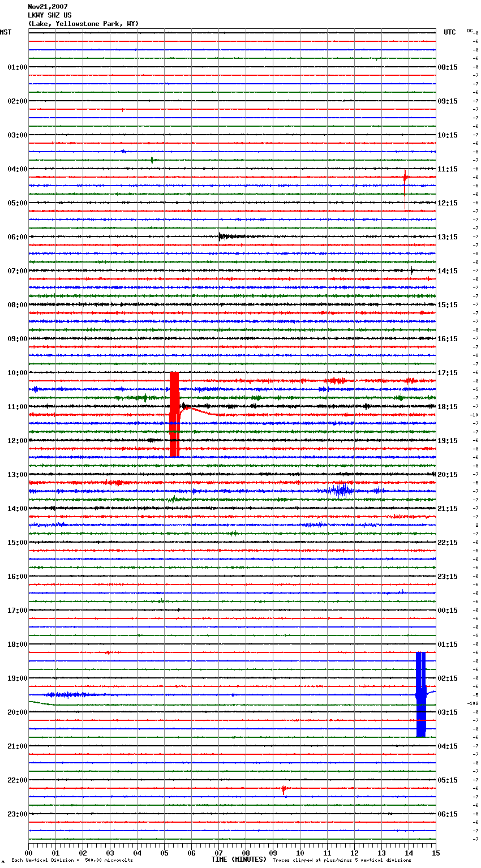
Task: Click the DC column header
Action: tap(470, 31)
